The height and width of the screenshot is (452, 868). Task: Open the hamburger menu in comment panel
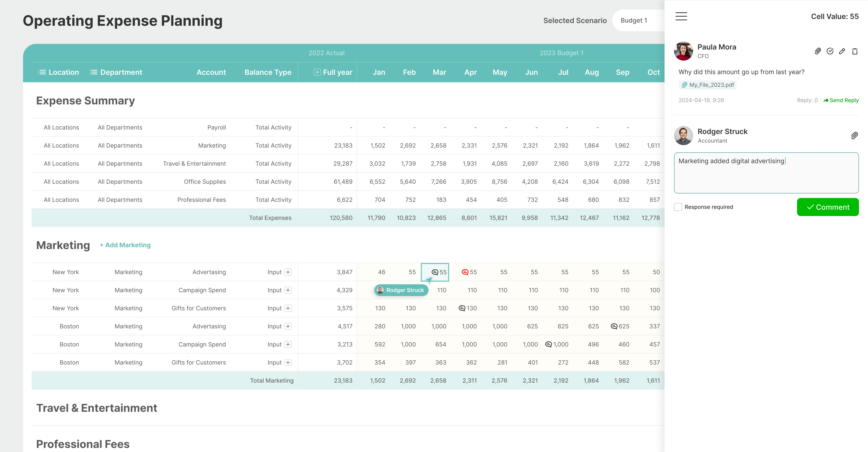(681, 16)
